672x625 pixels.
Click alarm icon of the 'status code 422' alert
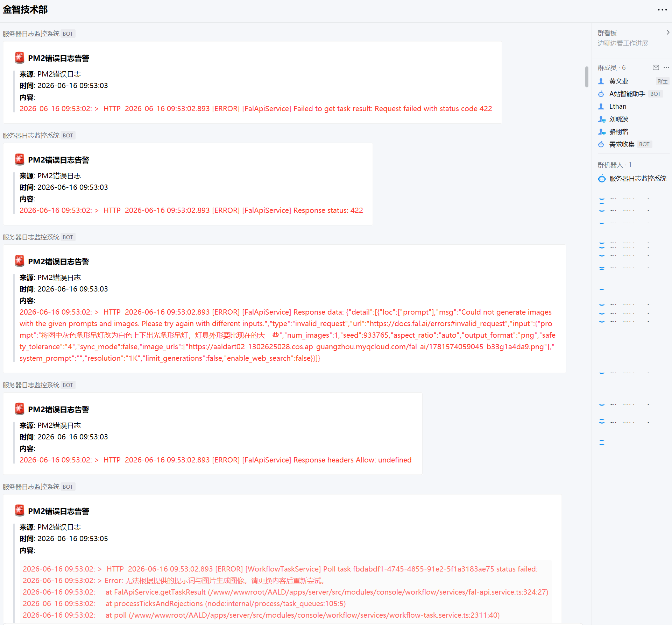[x=20, y=58]
